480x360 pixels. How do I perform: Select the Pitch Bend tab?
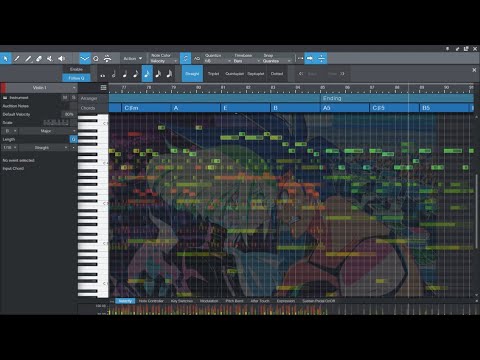(235, 301)
